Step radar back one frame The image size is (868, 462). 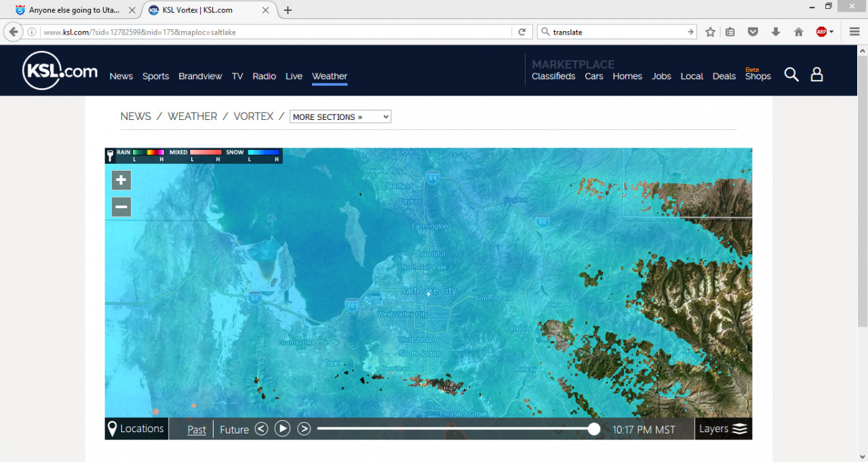[261, 429]
